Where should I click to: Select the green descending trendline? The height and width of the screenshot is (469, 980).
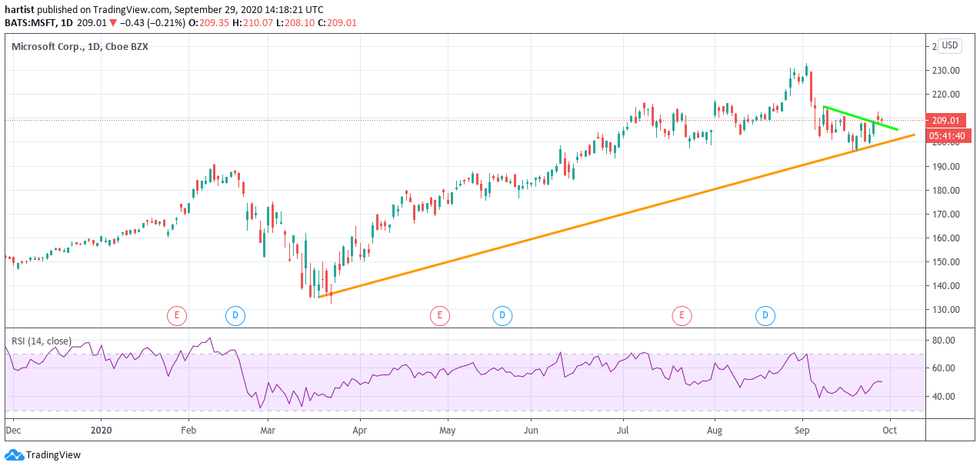click(x=860, y=118)
